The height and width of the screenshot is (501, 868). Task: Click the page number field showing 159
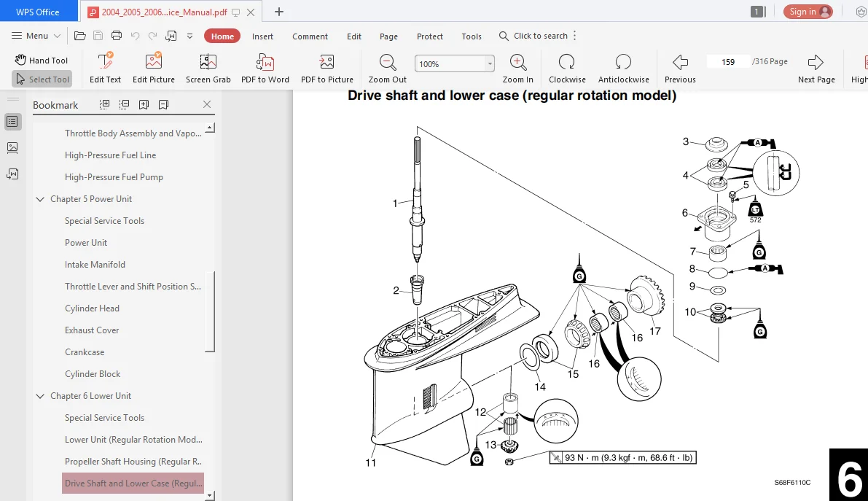click(x=728, y=61)
